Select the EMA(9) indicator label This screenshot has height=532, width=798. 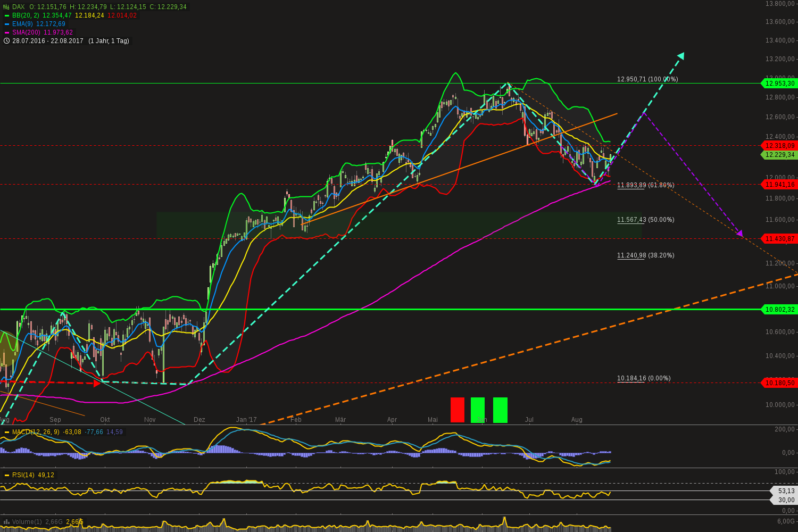(x=23, y=24)
